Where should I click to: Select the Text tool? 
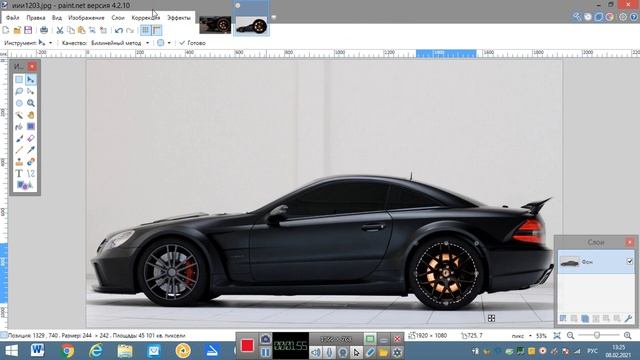19,174
